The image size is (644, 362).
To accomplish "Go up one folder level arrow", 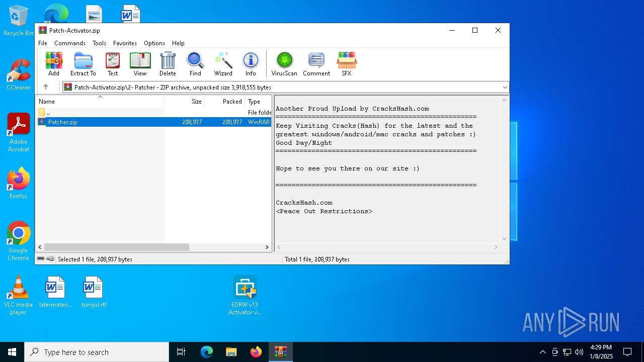I will point(46,87).
